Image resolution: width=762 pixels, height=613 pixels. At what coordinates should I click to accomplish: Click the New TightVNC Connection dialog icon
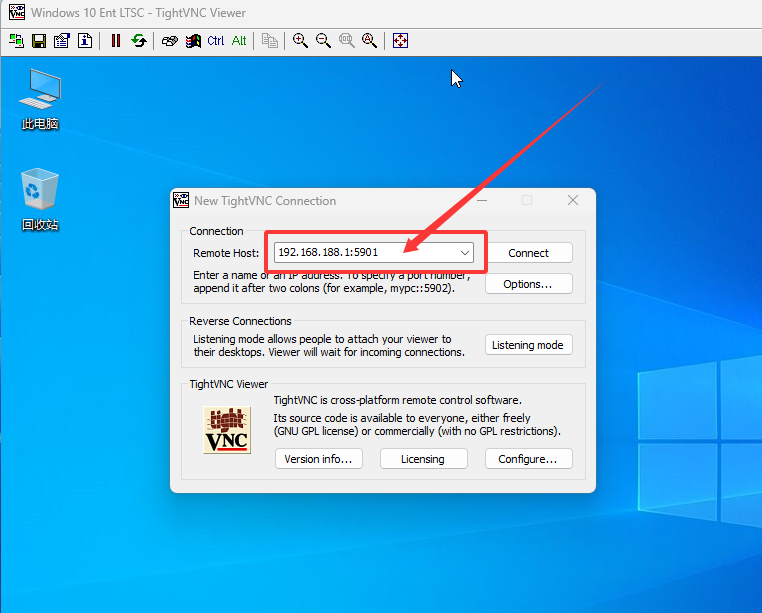(x=181, y=200)
